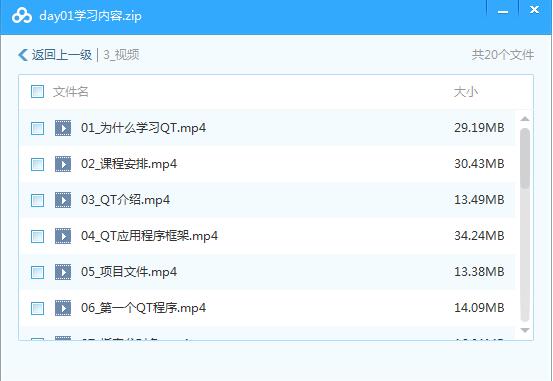Click the 文件名 column header
Image resolution: width=553 pixels, height=381 pixels.
[x=71, y=92]
